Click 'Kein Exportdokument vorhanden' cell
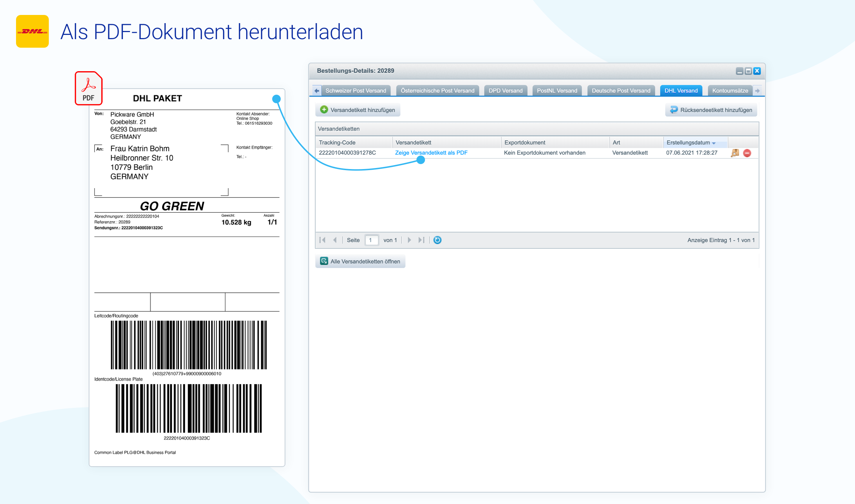855x504 pixels. (545, 153)
